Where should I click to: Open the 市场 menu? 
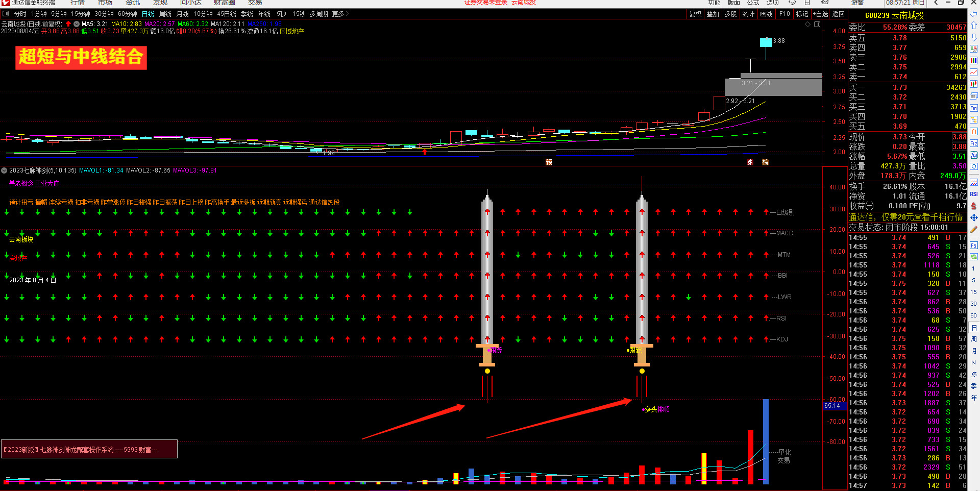point(105,3)
